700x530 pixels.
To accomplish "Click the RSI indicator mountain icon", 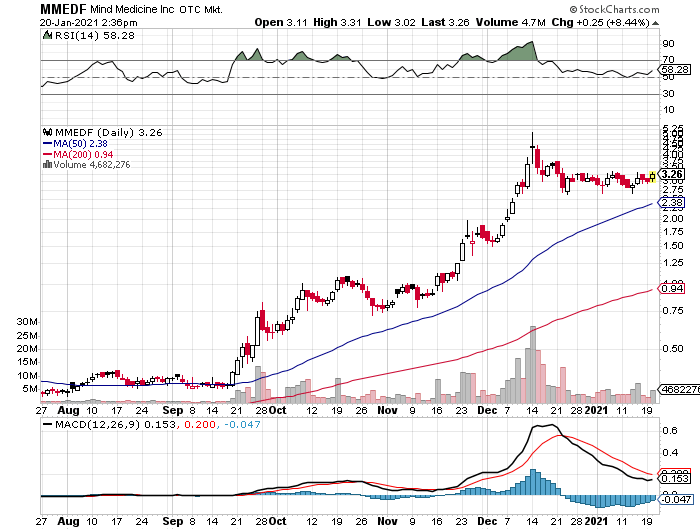I will [47, 35].
